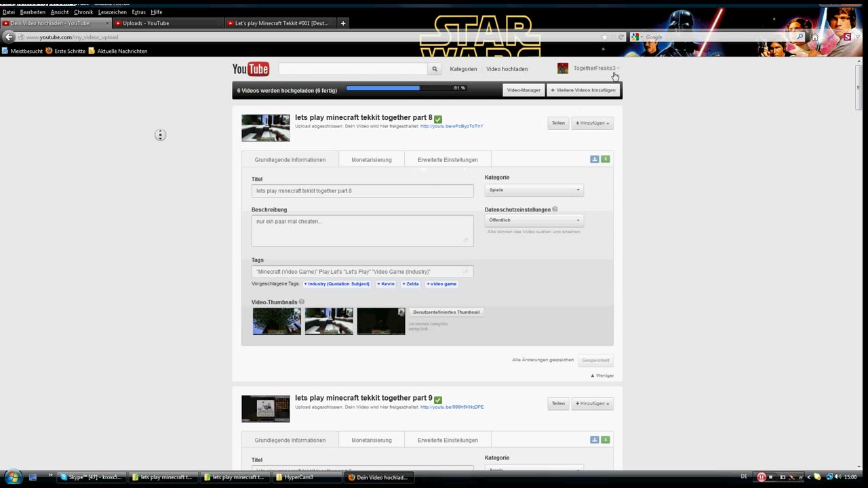The width and height of the screenshot is (868, 488).
Task: Click blue download icon in part 8 tab bar
Action: click(595, 159)
